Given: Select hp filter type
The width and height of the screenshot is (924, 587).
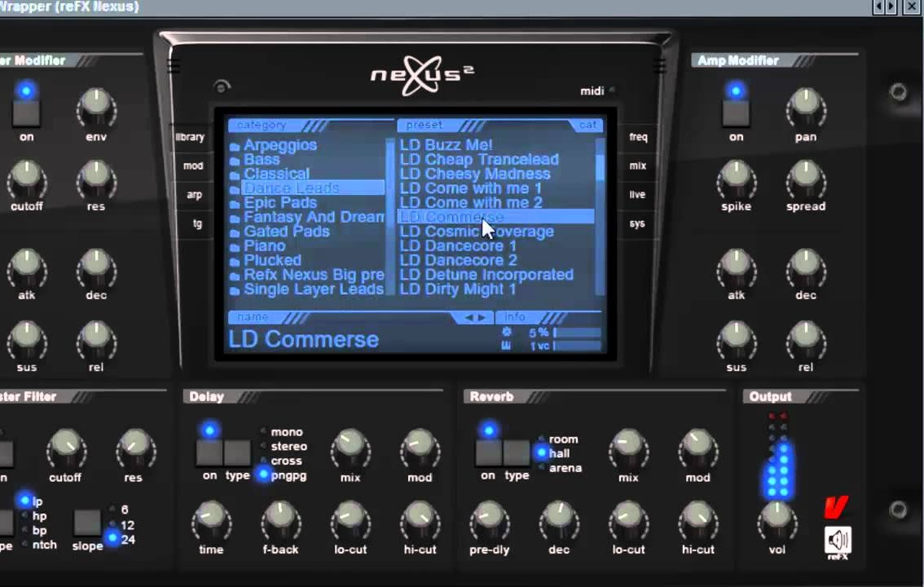Looking at the screenshot, I should (x=34, y=516).
